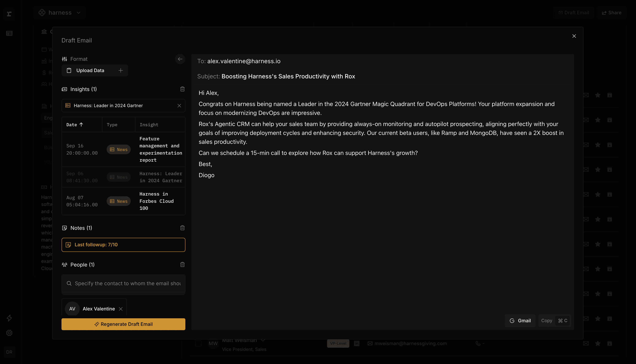Click the email subject line

coord(288,76)
